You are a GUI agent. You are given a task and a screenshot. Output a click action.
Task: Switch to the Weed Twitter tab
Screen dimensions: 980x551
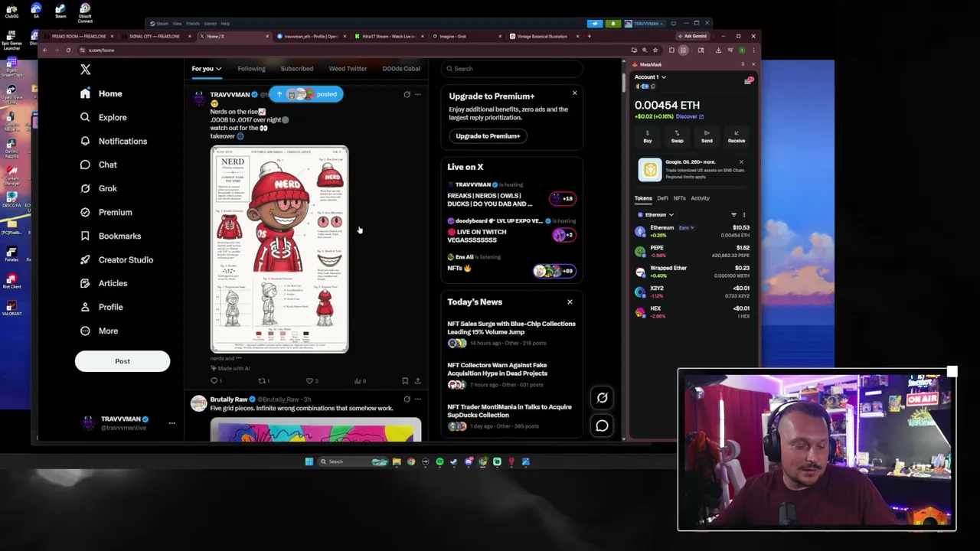tap(348, 69)
